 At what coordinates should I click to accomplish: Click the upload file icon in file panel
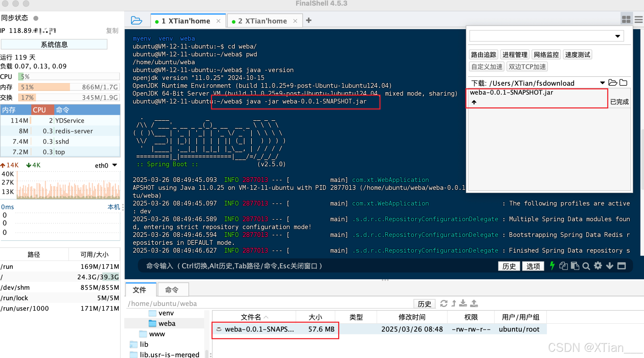point(474,304)
